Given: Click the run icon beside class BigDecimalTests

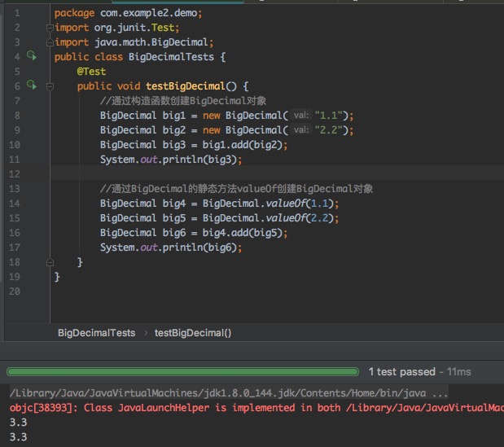Looking at the screenshot, I should click(32, 56).
